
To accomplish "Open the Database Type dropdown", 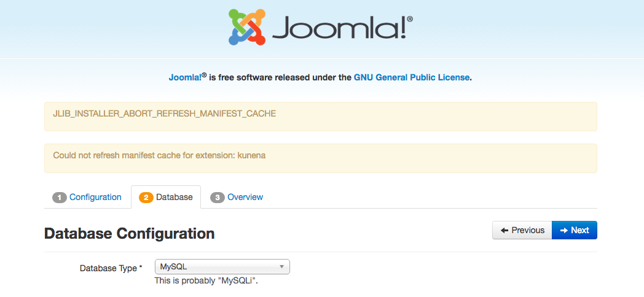I will click(x=222, y=266).
